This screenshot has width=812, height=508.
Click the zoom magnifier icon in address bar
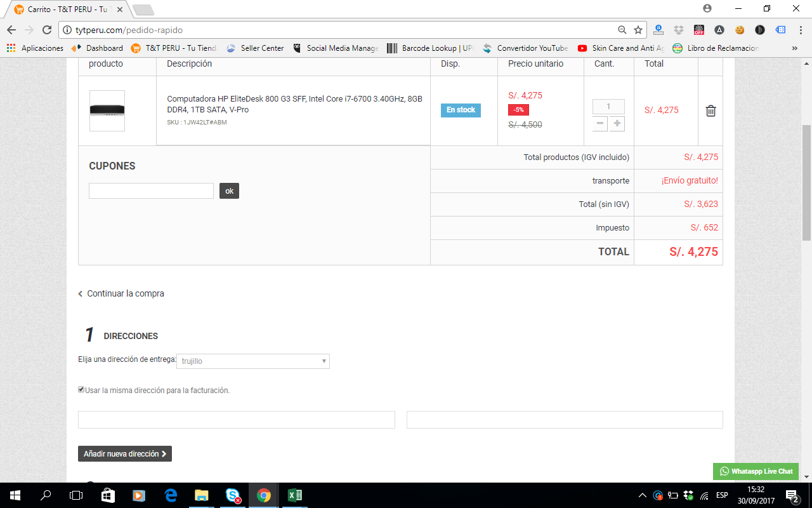(x=622, y=30)
